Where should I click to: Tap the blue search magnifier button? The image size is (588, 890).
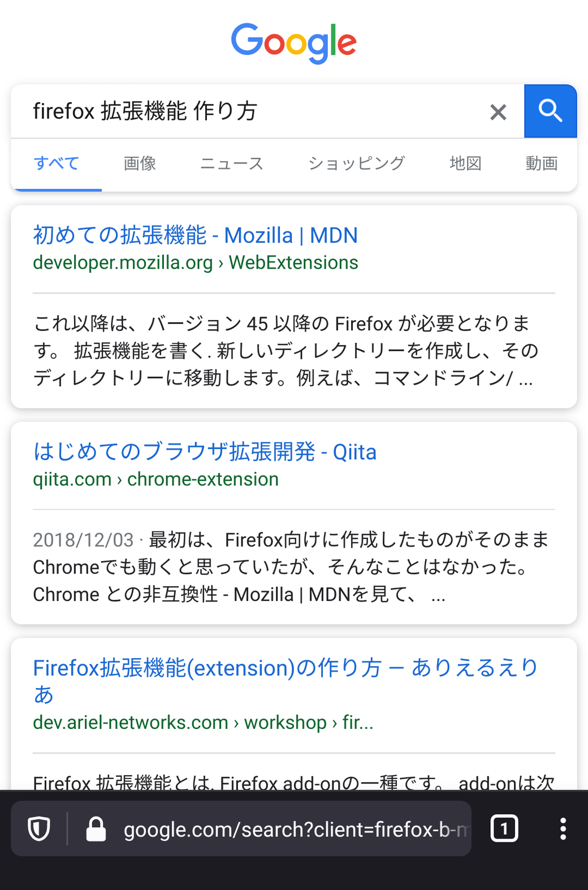point(550,111)
